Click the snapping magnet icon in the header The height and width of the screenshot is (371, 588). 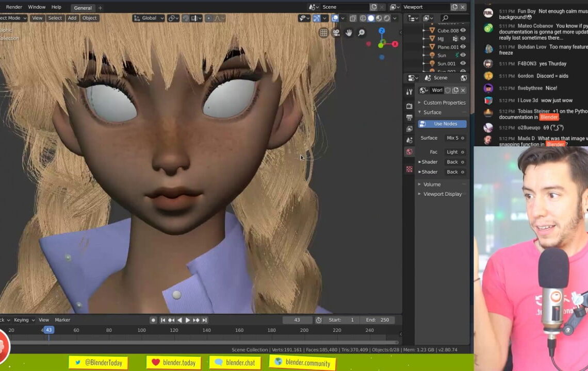pyautogui.click(x=185, y=18)
